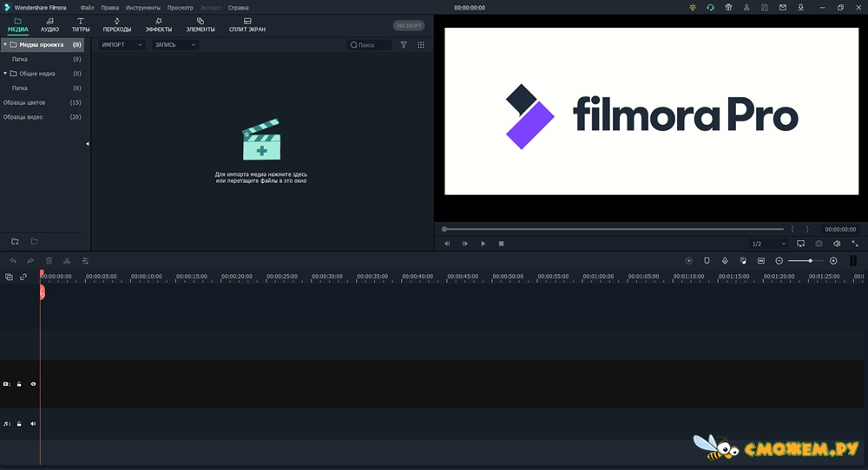The height and width of the screenshot is (470, 868).
Task: Click the Поиск search field
Action: point(369,45)
